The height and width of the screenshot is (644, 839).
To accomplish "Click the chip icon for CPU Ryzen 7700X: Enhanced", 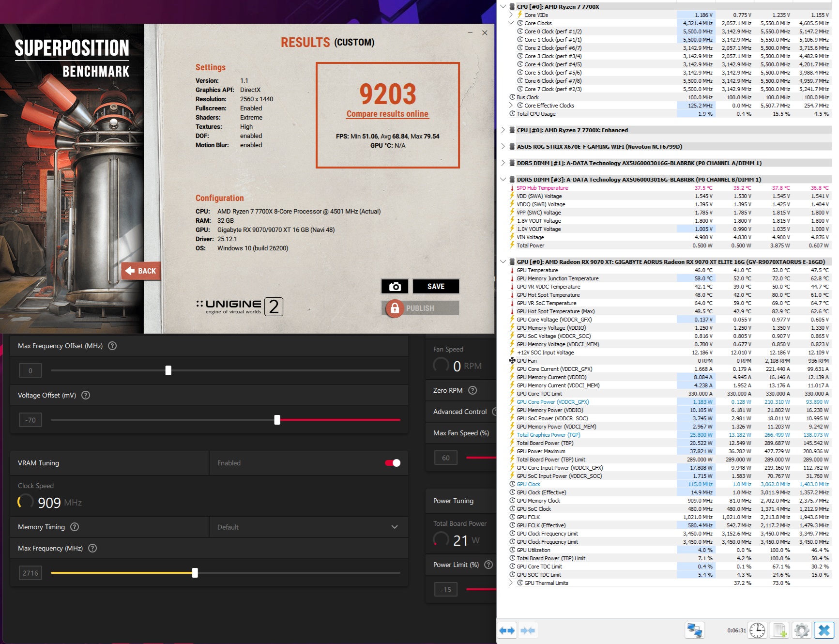I will [x=512, y=130].
